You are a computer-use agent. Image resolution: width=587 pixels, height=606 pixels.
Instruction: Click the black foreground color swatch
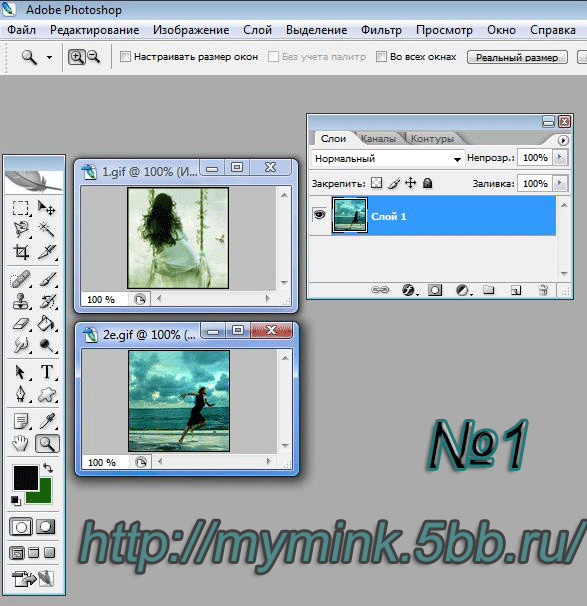click(x=26, y=478)
